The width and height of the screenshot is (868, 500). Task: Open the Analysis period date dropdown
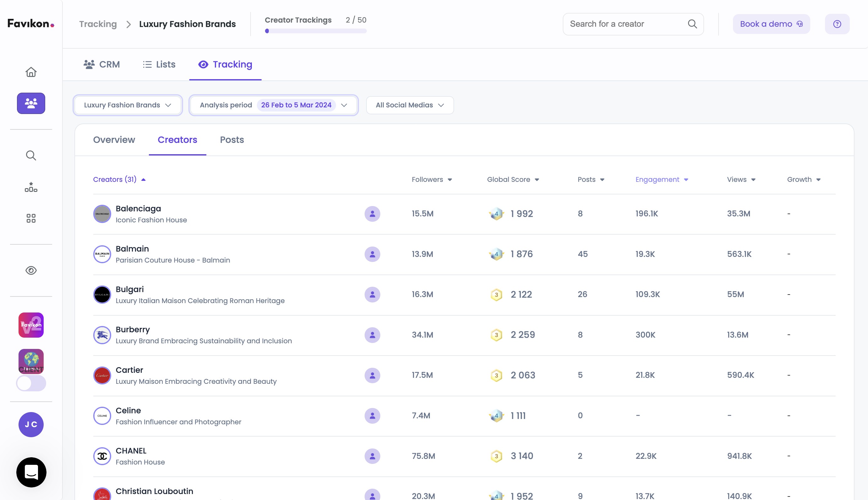[273, 105]
